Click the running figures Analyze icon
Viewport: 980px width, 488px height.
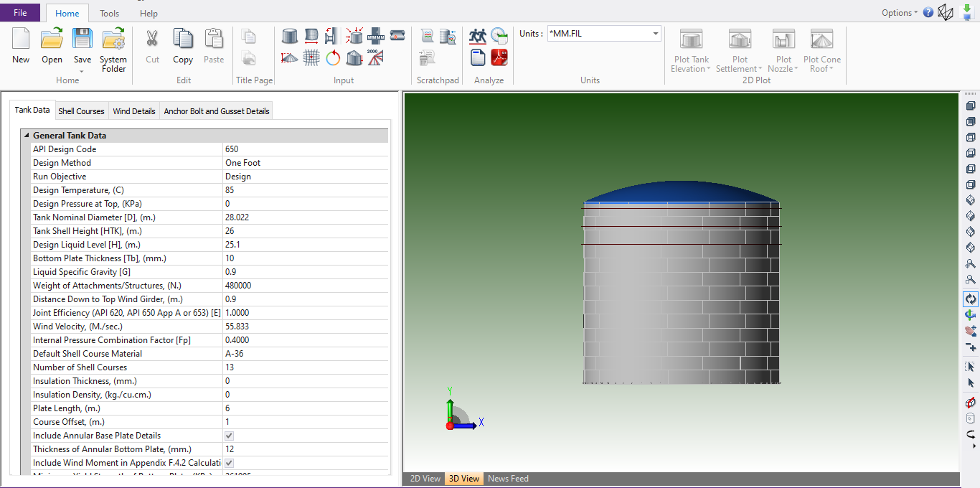478,36
